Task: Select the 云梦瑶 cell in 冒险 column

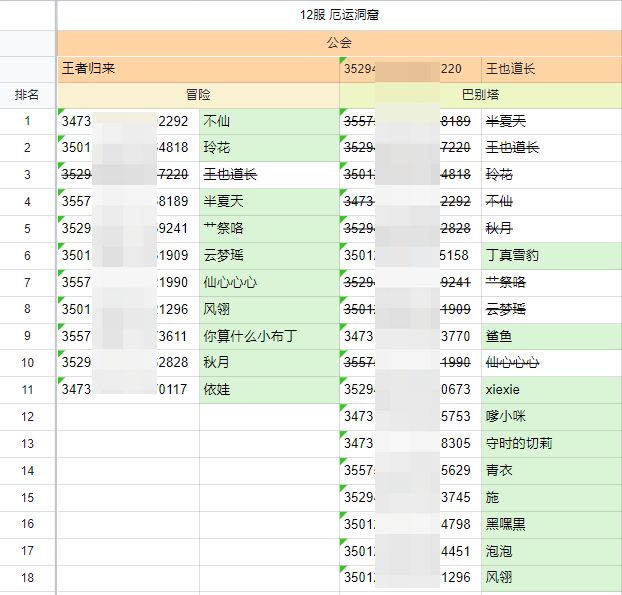Action: (x=269, y=255)
